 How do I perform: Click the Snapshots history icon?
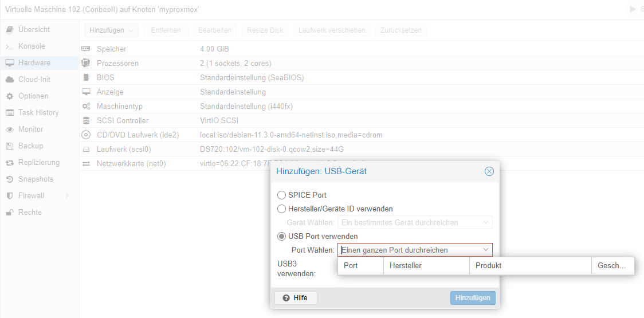pos(10,179)
